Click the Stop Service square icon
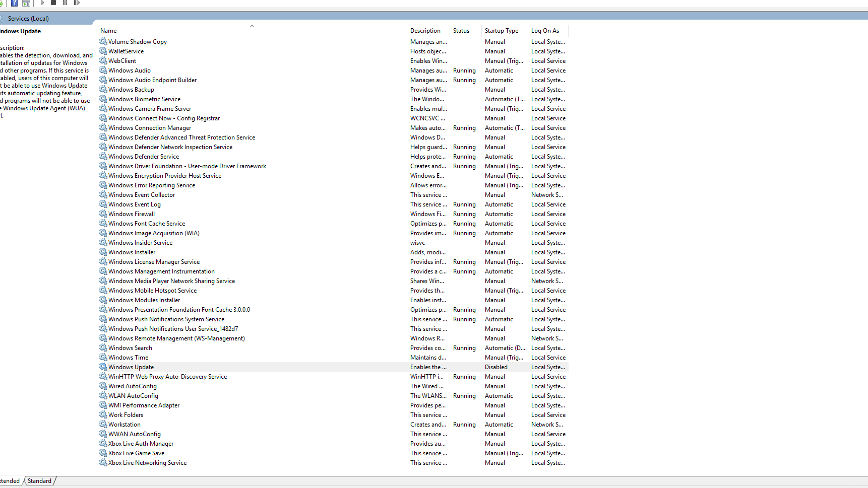Screen dimensions: 868x488 (53, 3)
